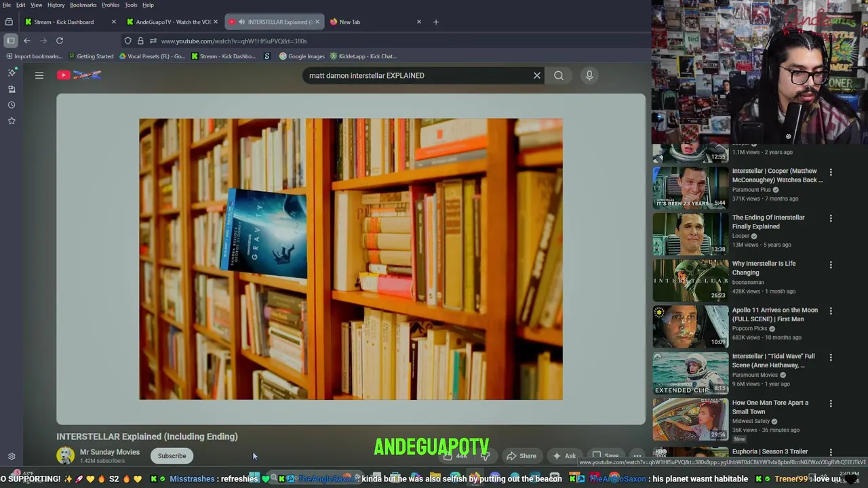Open the Edit menu
Image resolution: width=868 pixels, height=488 pixels.
[21, 5]
